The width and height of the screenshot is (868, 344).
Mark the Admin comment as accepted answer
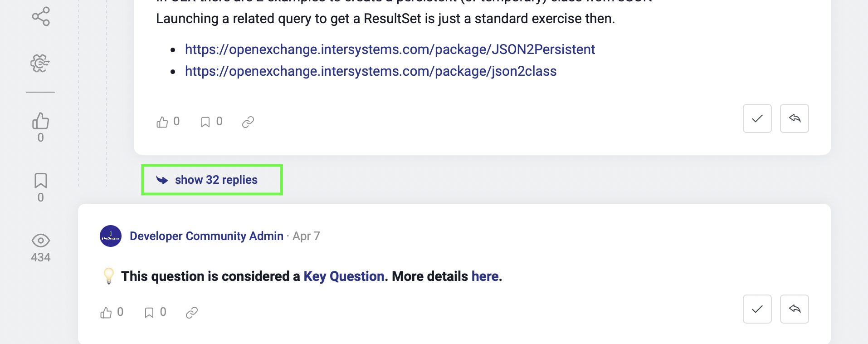pos(757,309)
